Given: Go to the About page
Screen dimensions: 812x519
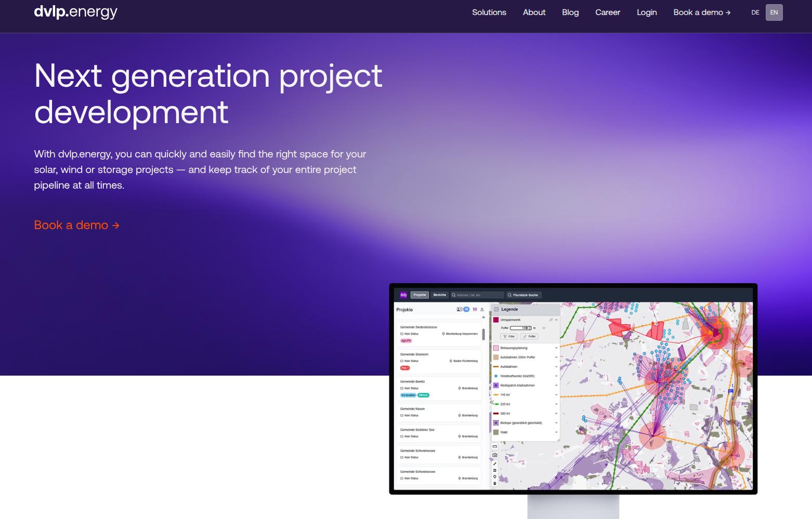Looking at the screenshot, I should pos(534,12).
